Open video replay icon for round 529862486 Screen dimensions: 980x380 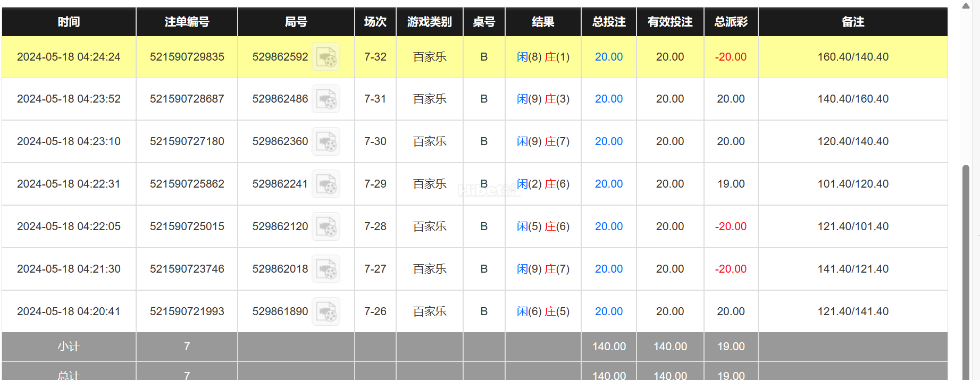pos(326,99)
